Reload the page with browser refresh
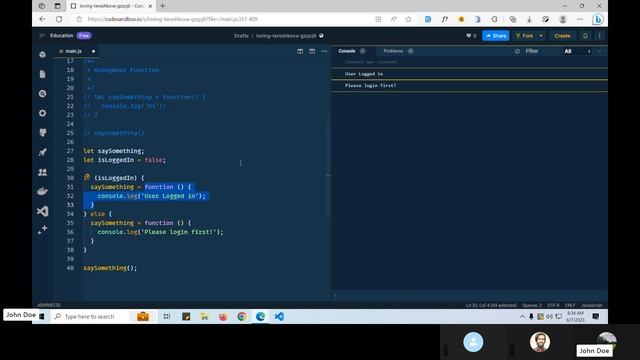The image size is (640, 360). pos(59,19)
